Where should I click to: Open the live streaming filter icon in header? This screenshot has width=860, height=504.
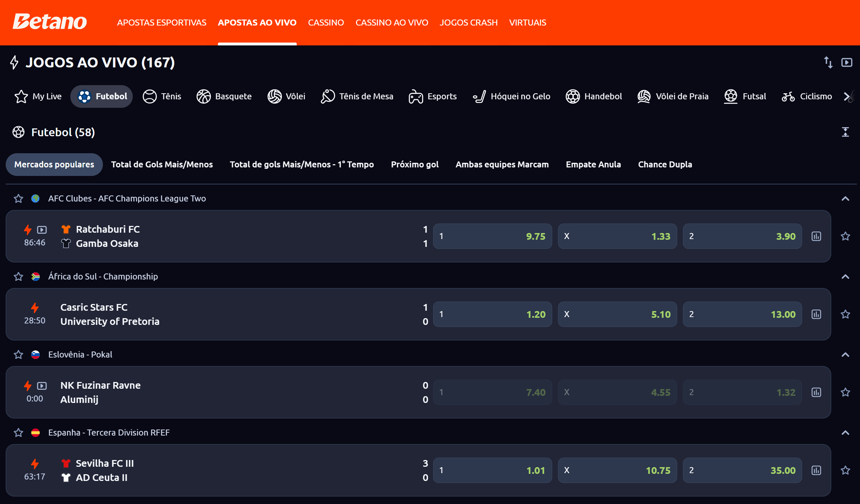[847, 62]
